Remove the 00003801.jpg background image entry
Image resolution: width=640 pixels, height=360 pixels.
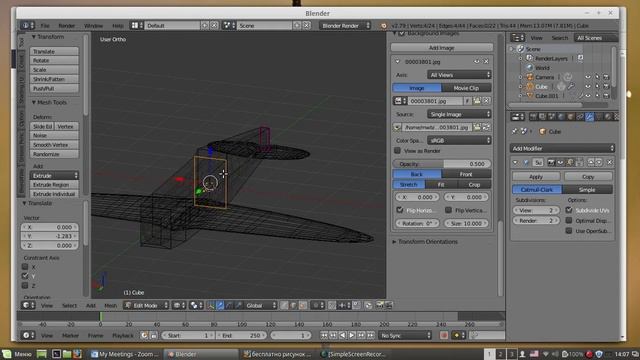point(486,61)
